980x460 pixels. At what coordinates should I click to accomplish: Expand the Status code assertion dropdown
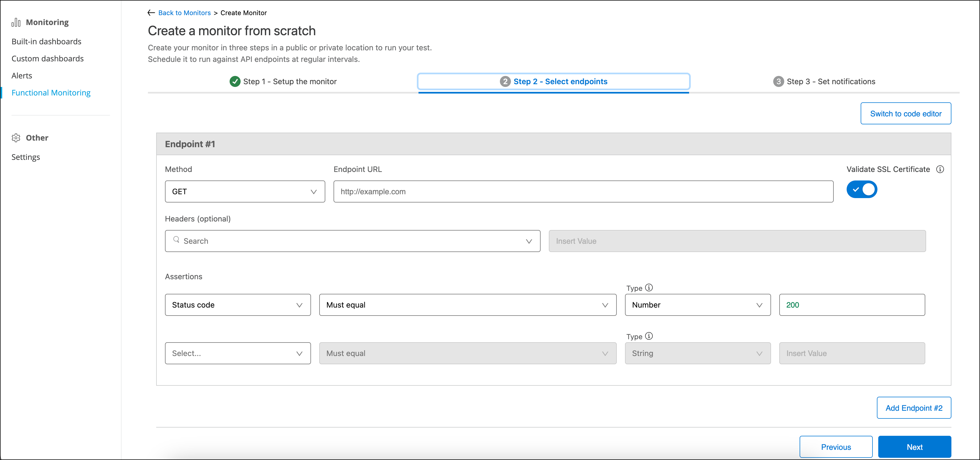click(238, 305)
